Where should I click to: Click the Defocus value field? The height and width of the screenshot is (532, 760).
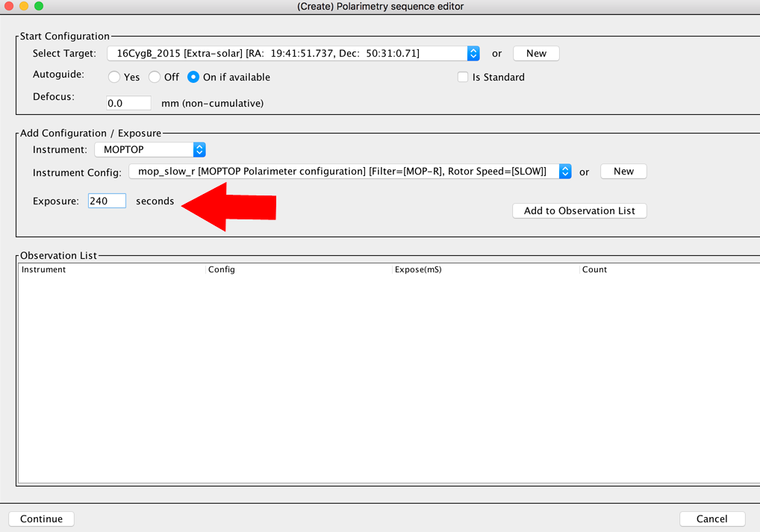128,103
